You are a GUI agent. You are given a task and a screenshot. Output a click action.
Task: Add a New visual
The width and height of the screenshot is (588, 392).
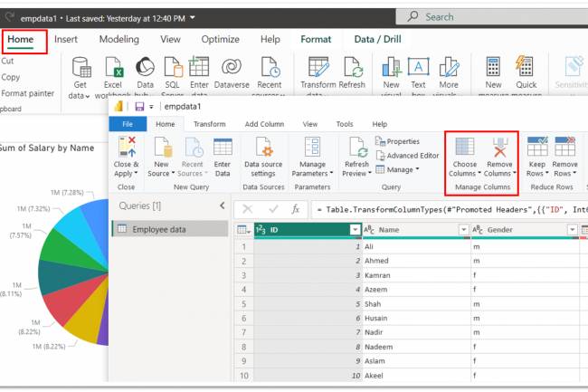point(391,78)
